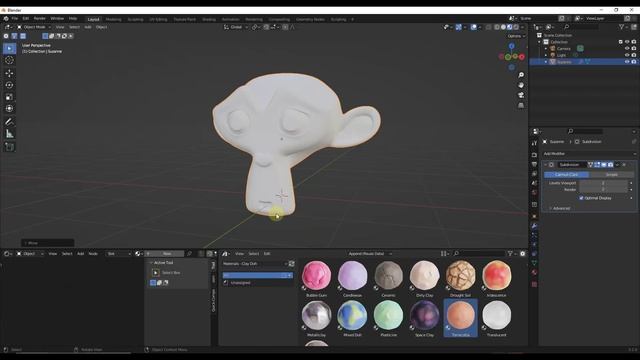Select Bubble Gum material asset
This screenshot has height=360, width=640.
tap(316, 278)
